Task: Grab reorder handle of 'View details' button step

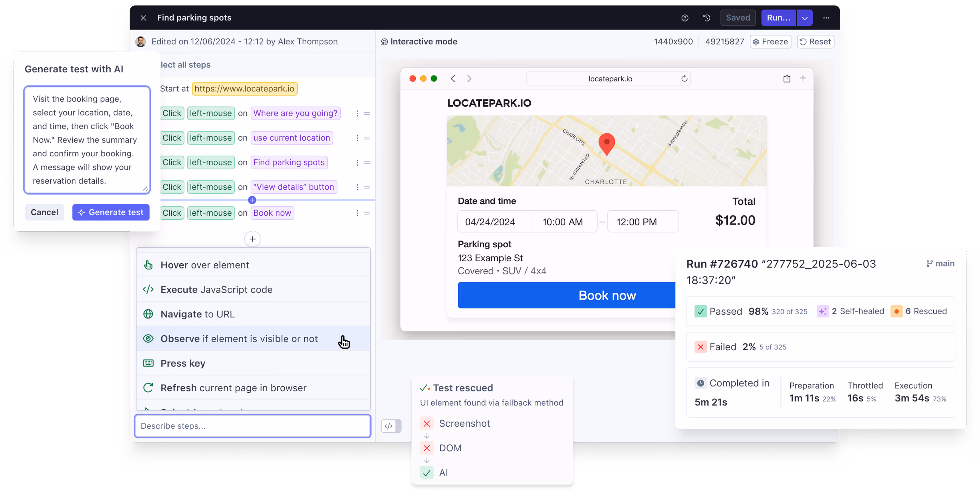Action: click(367, 187)
